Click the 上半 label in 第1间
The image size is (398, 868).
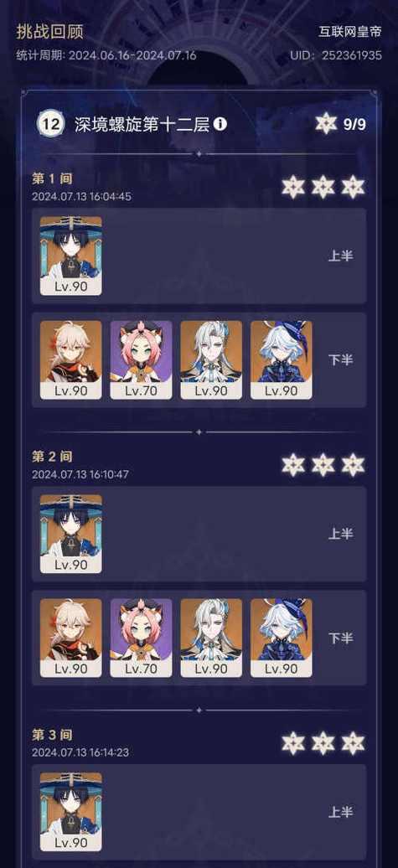pos(340,256)
